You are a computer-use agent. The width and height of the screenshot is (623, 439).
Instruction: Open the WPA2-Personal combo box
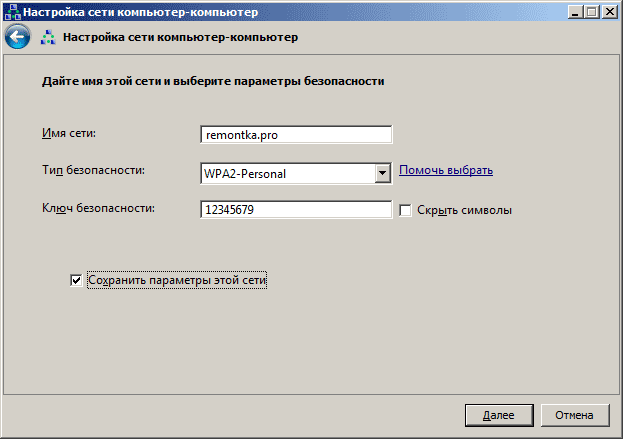pyautogui.click(x=296, y=174)
